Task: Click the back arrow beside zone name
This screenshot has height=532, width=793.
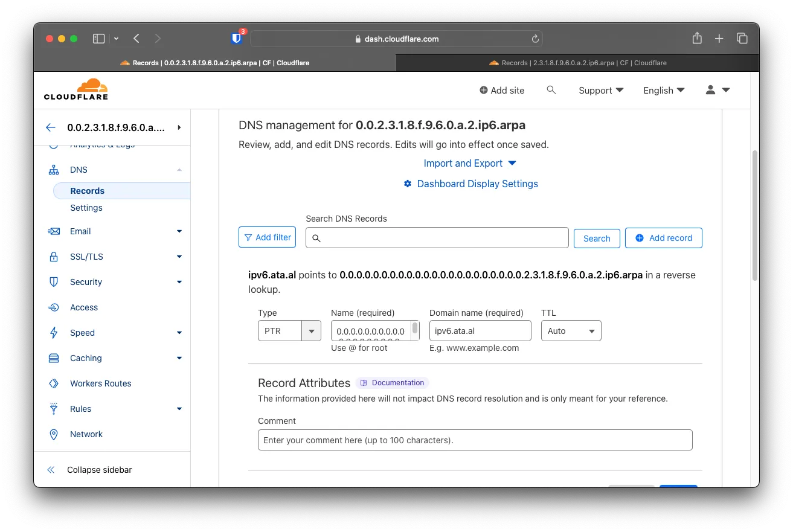Action: (x=51, y=127)
